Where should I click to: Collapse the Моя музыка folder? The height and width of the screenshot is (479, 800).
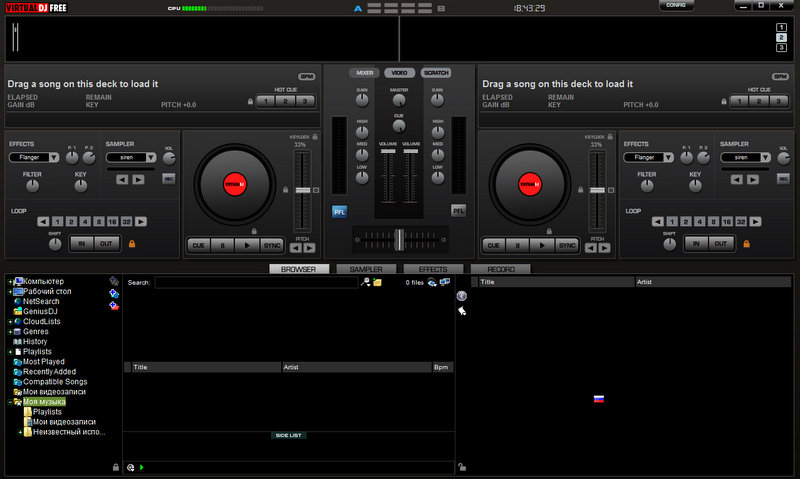coord(10,402)
